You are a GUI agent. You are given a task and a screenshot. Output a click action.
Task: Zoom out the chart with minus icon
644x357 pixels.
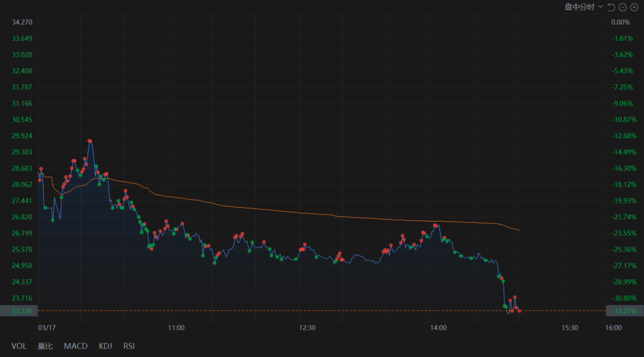(623, 7)
